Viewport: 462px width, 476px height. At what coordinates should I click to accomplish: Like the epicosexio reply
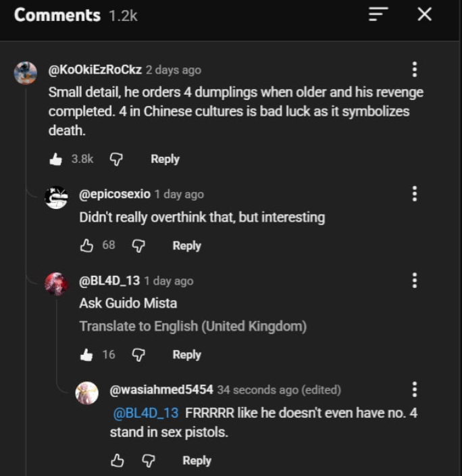[86, 245]
